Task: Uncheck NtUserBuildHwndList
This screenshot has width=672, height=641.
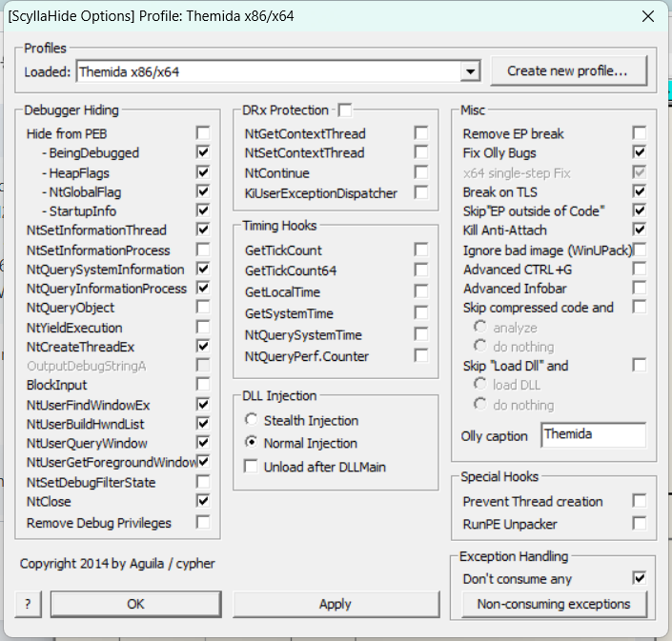Action: coord(203,423)
